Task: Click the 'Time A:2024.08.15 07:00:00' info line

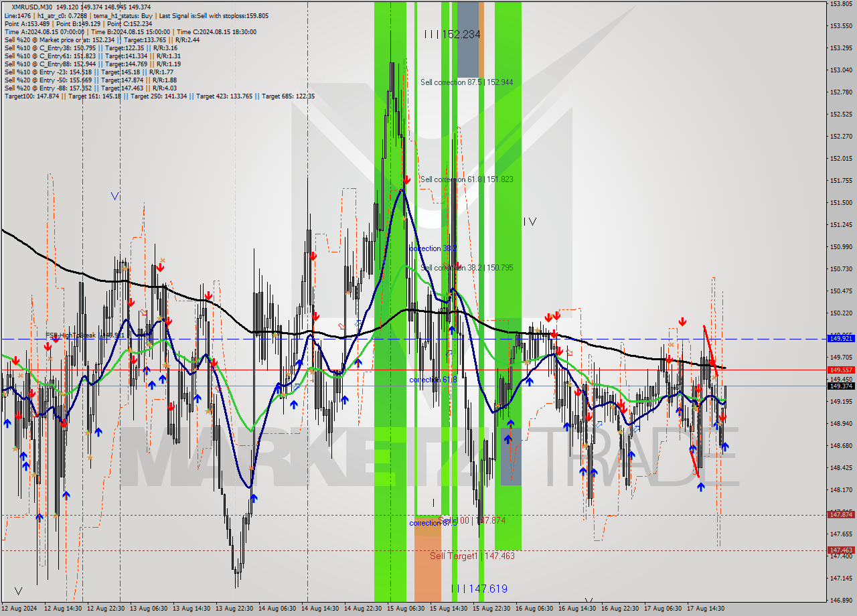Action: (x=130, y=31)
